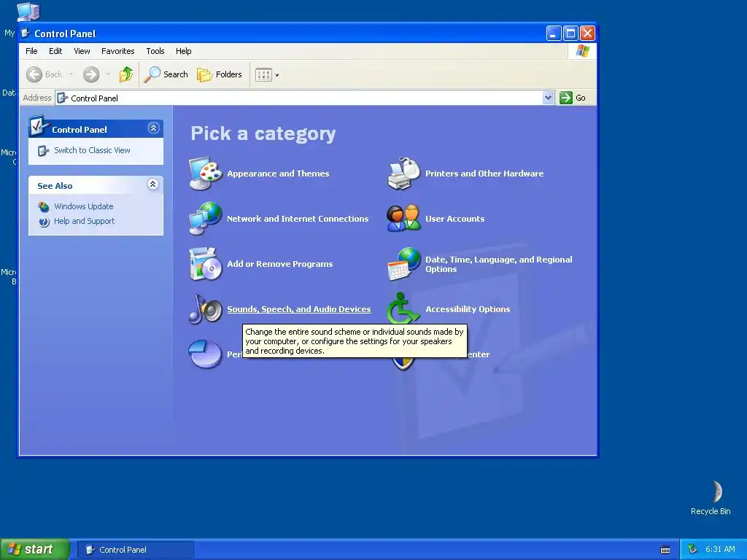Open the Accessibility Options wheelchair icon

click(403, 308)
